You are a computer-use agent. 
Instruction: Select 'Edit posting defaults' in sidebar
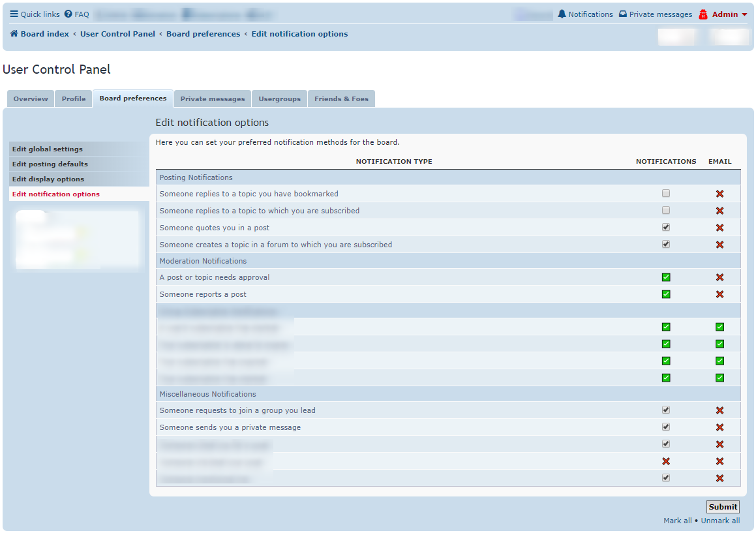50,164
